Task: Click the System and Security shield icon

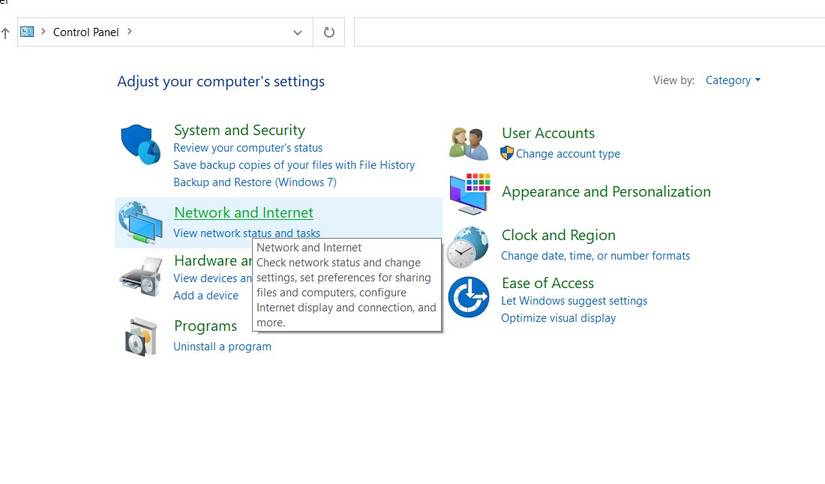Action: pos(140,145)
